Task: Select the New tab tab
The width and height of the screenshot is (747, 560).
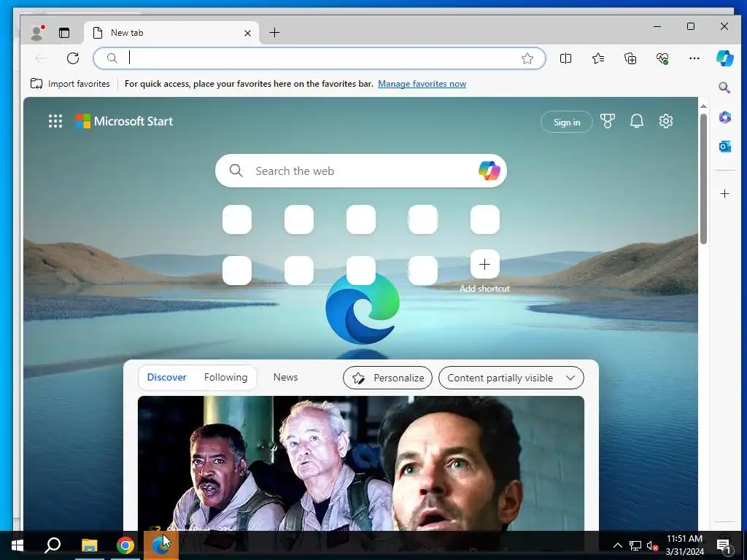Action: point(171,33)
